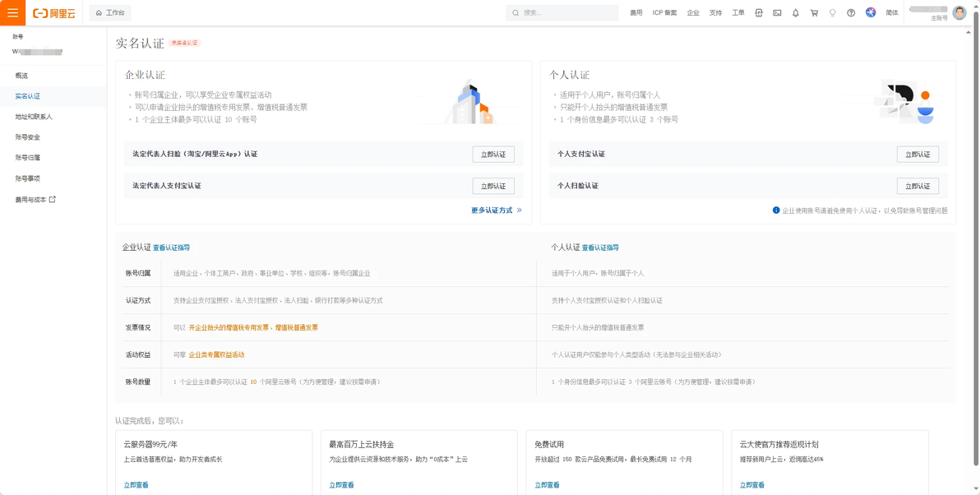The width and height of the screenshot is (980, 495).
Task: Click the 发票情况 row label in table
Action: point(137,327)
